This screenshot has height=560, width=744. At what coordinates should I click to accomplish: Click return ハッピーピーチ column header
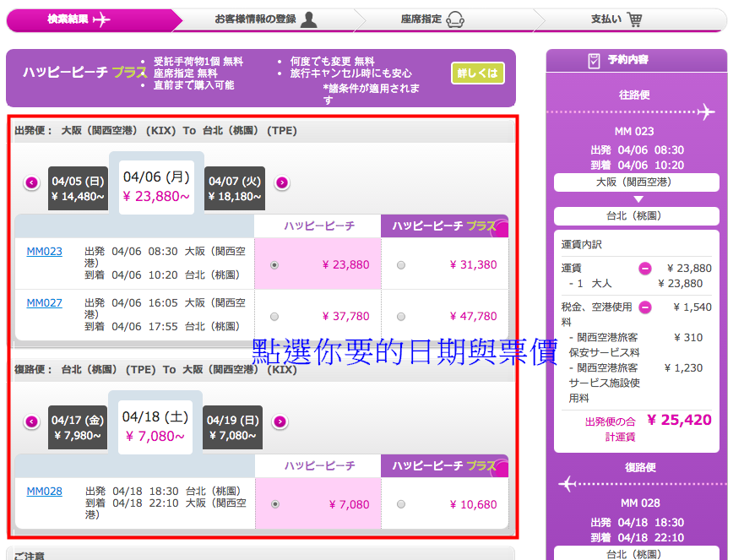tap(319, 466)
